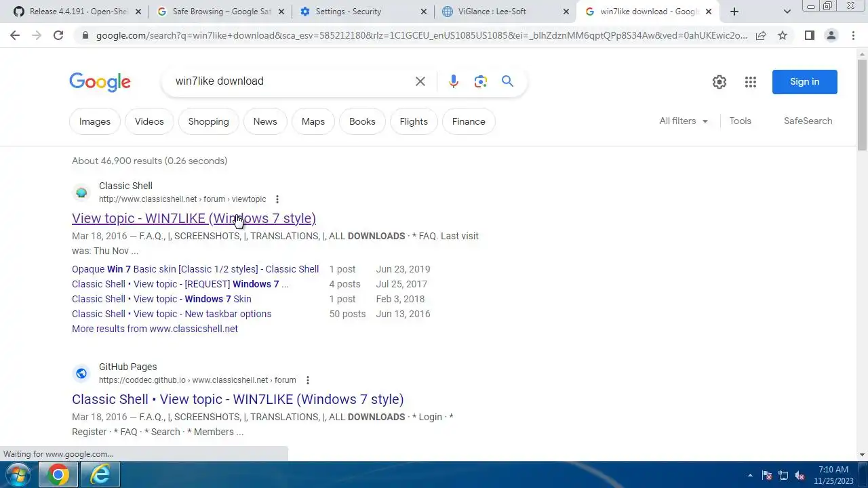The width and height of the screenshot is (868, 488).
Task: Switch to the Open-Shell Release GitHub tab
Action: click(78, 12)
